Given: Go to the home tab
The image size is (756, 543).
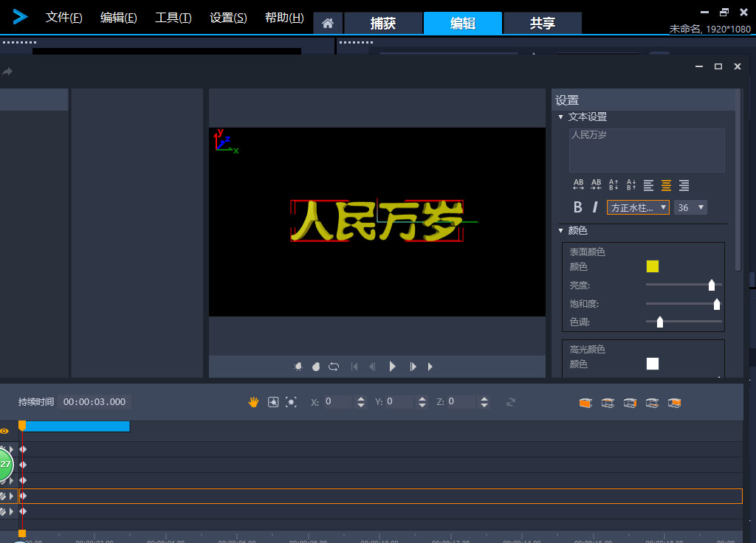Looking at the screenshot, I should [328, 23].
